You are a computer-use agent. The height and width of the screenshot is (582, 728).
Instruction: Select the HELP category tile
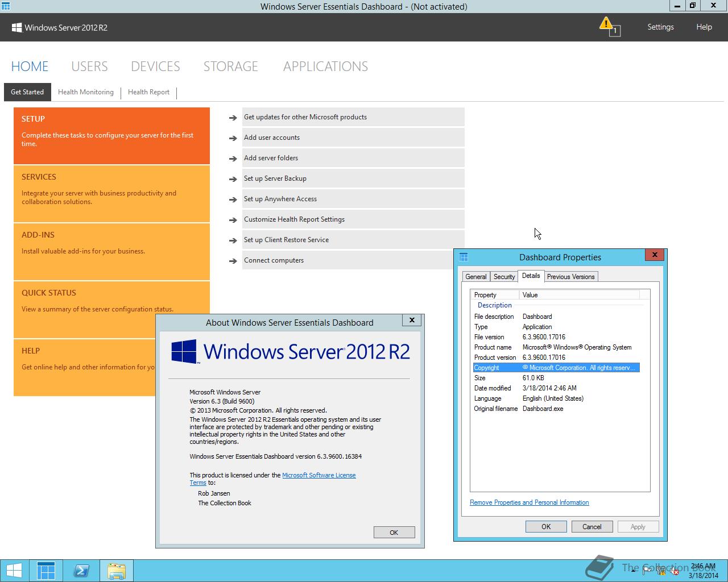pyautogui.click(x=84, y=368)
